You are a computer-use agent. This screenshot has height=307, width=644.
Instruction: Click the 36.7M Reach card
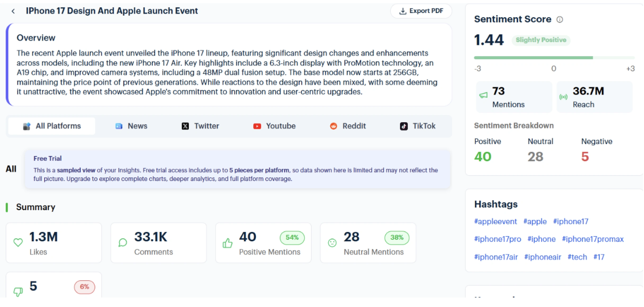click(595, 97)
